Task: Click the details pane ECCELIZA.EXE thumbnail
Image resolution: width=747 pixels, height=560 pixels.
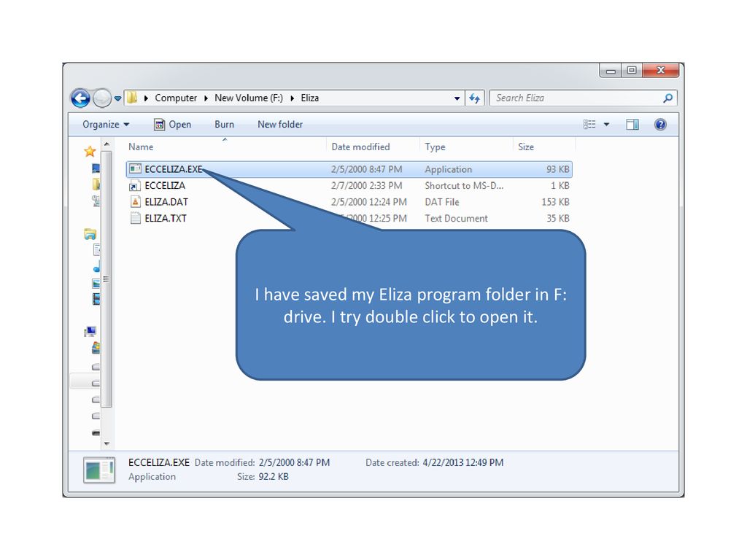Action: point(99,470)
